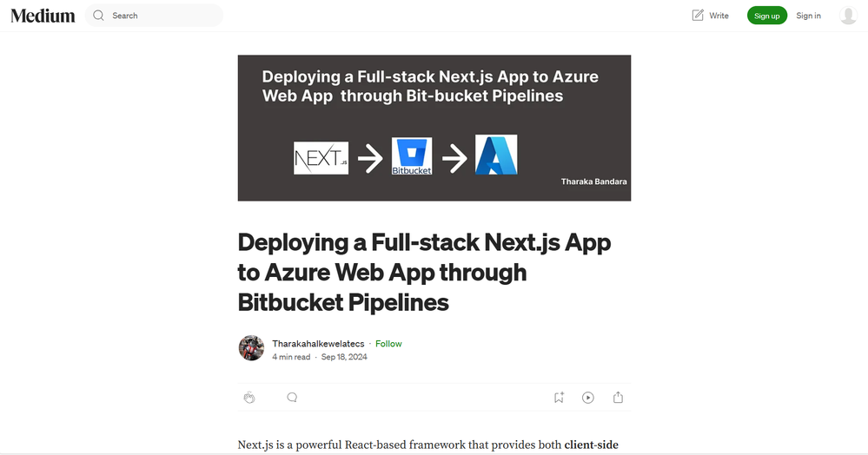
Task: Open the profile avatar icon in header
Action: [848, 16]
